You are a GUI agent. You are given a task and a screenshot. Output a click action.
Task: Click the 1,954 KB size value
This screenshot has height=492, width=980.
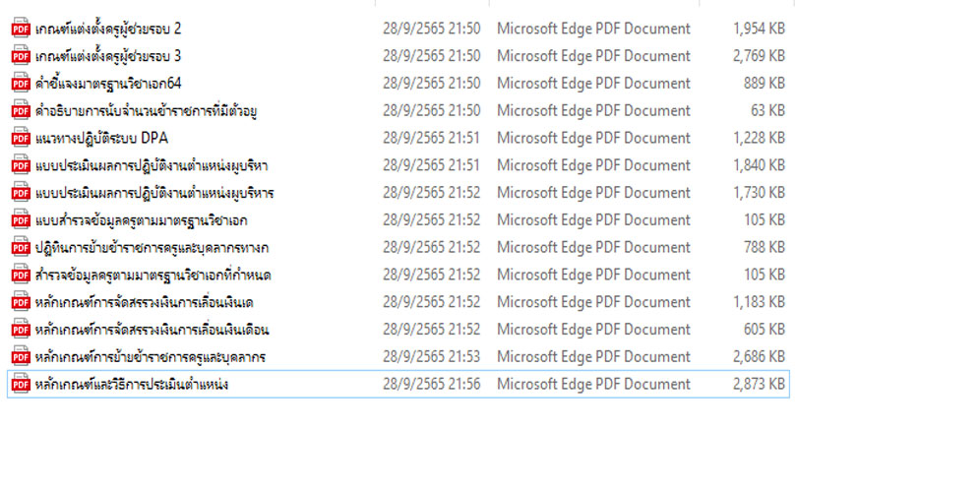758,29
